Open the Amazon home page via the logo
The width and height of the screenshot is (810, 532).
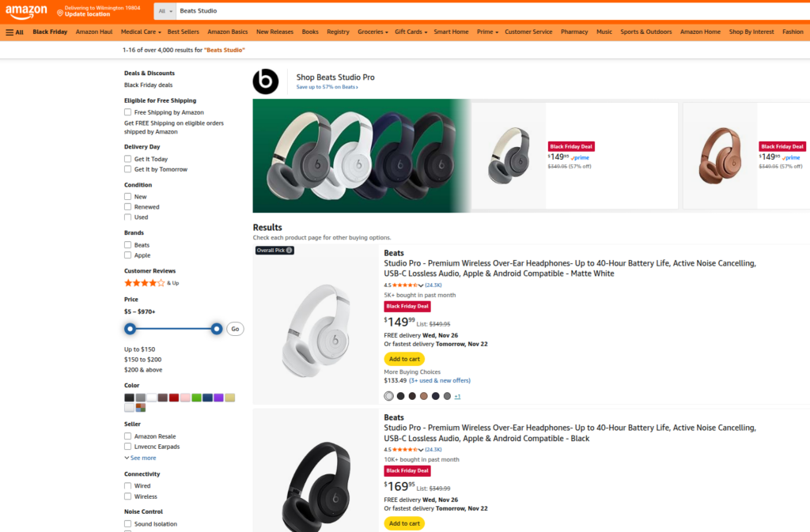pyautogui.click(x=26, y=12)
